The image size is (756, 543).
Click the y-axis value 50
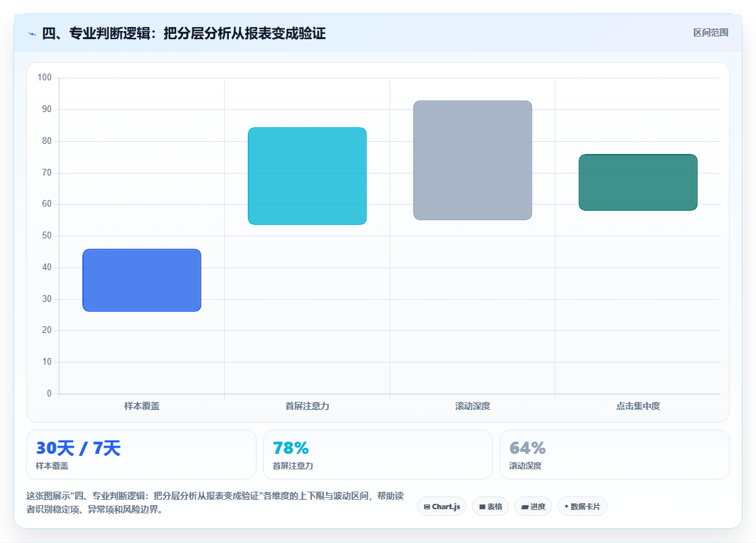point(47,235)
